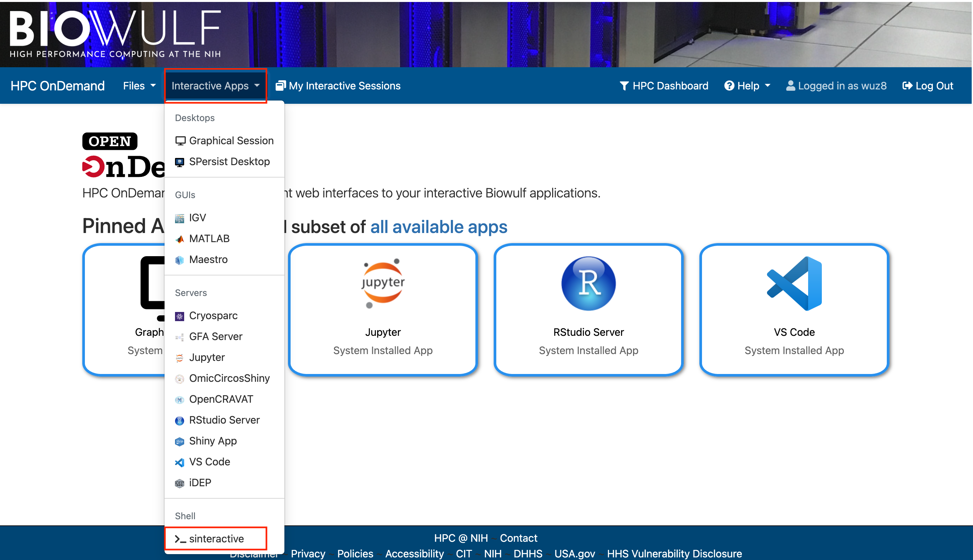Viewport: 973px width, 560px height.
Task: Click the large RStudio R logo
Action: [588, 284]
